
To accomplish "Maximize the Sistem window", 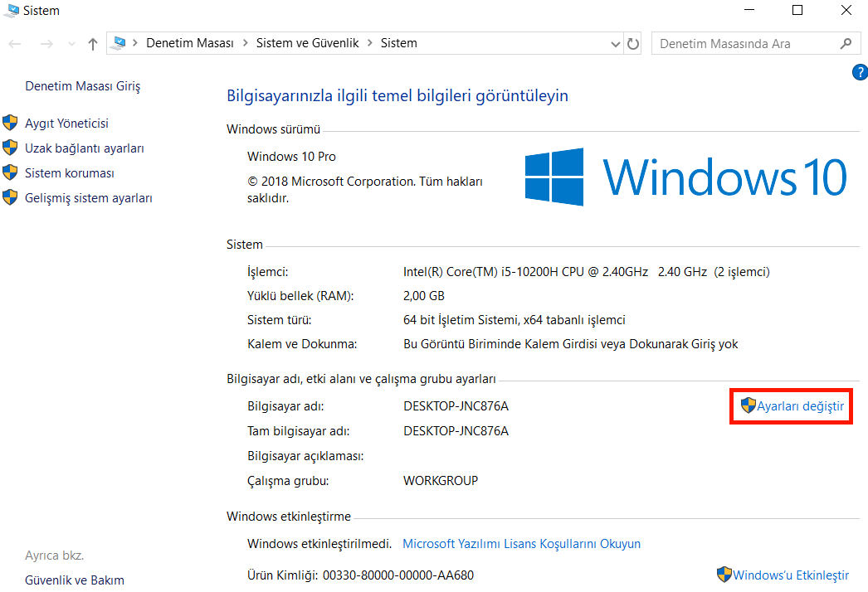I will tap(797, 10).
